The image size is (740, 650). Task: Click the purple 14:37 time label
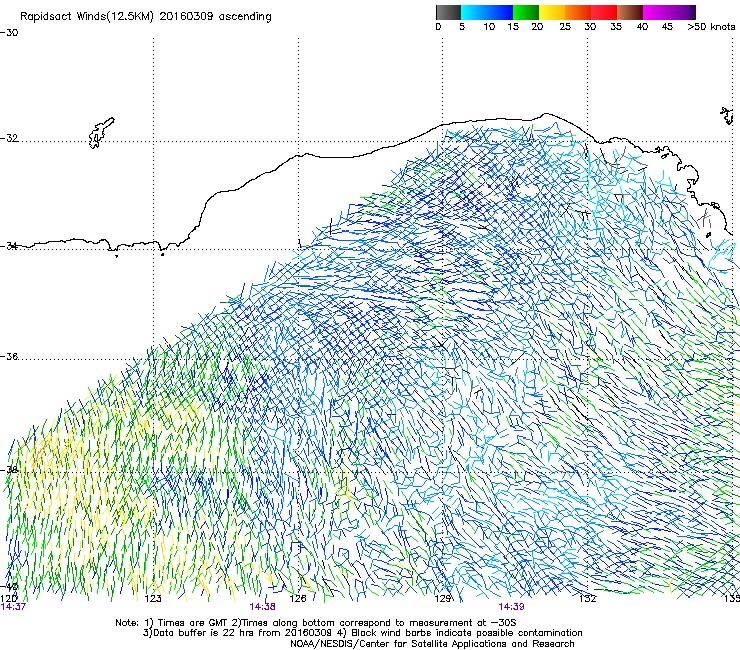tap(13, 607)
